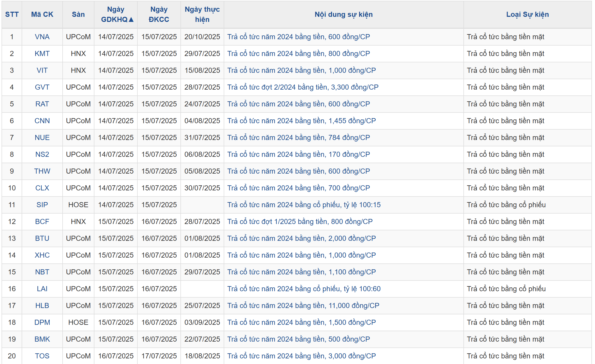The height and width of the screenshot is (364, 595).
Task: Open RAT event: dividend 600 đồng/CP
Action: coord(299,104)
